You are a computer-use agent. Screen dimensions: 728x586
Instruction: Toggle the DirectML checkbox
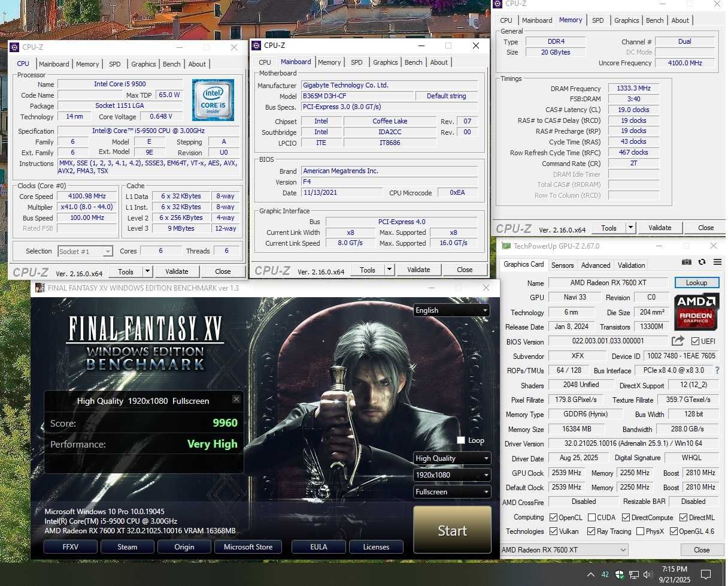(x=683, y=517)
